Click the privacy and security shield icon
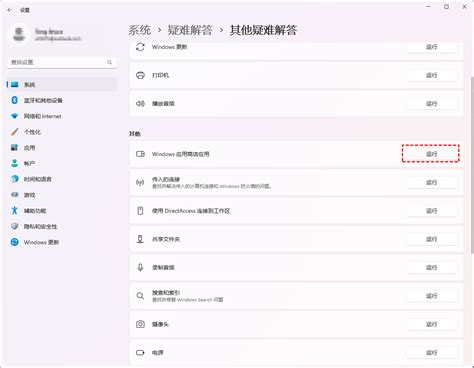Screen dimensions: 474x368 click(x=14, y=226)
